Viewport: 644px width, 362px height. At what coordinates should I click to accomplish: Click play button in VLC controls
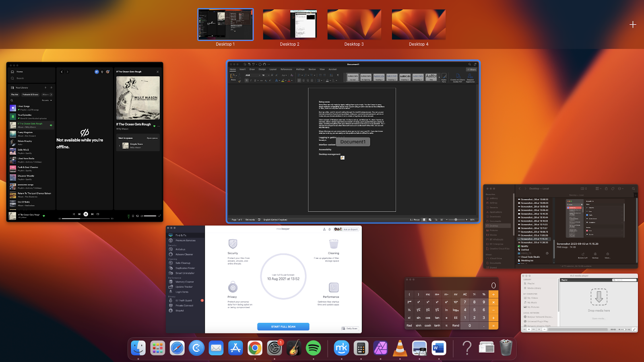point(529,329)
